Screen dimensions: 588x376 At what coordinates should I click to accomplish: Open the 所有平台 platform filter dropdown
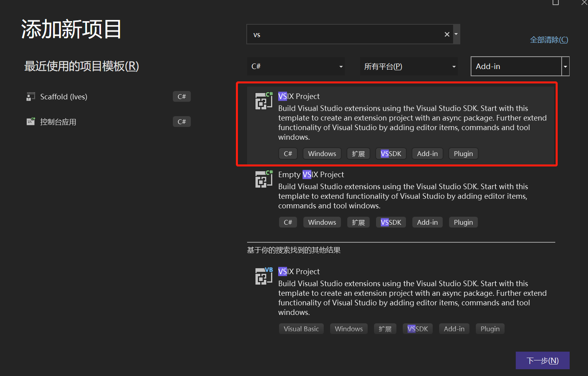click(x=409, y=66)
